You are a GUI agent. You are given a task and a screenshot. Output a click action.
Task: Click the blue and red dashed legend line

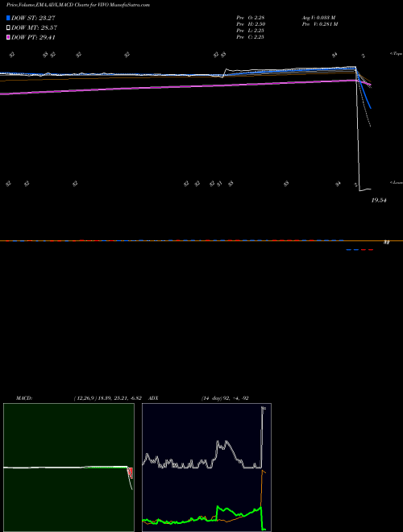coord(359,250)
